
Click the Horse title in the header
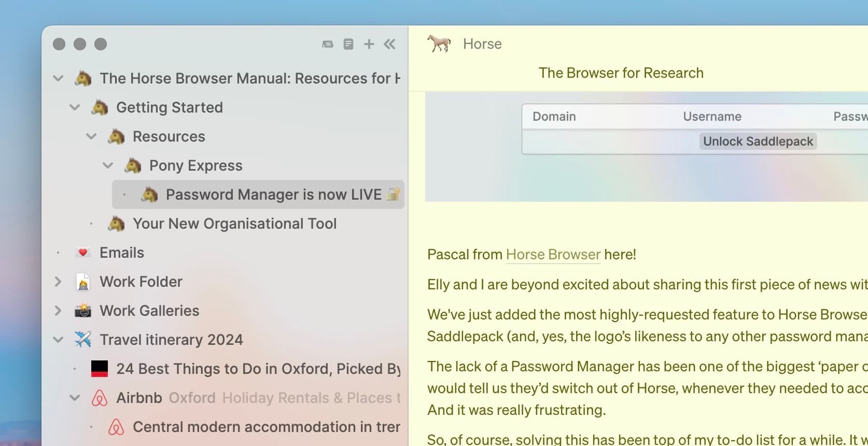click(482, 44)
